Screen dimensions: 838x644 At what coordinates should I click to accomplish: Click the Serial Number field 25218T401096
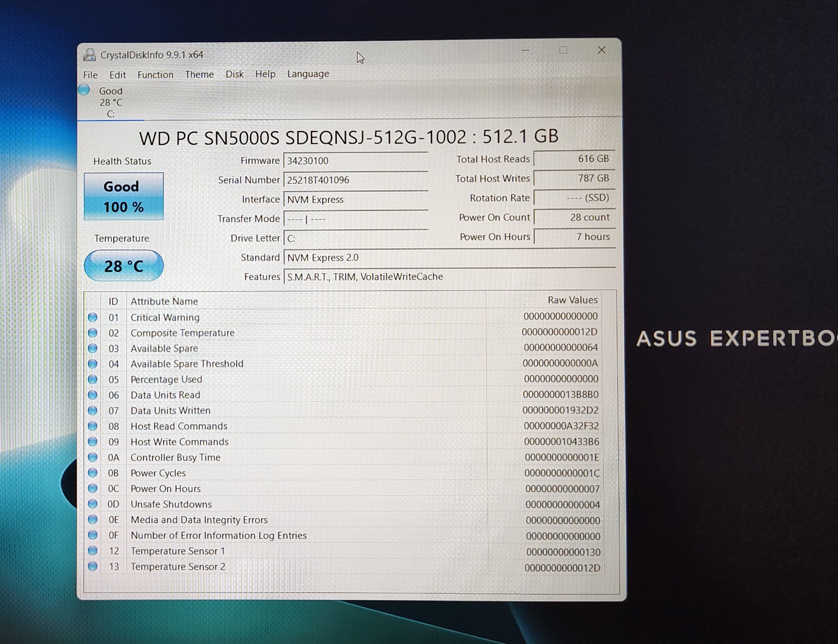[x=356, y=180]
